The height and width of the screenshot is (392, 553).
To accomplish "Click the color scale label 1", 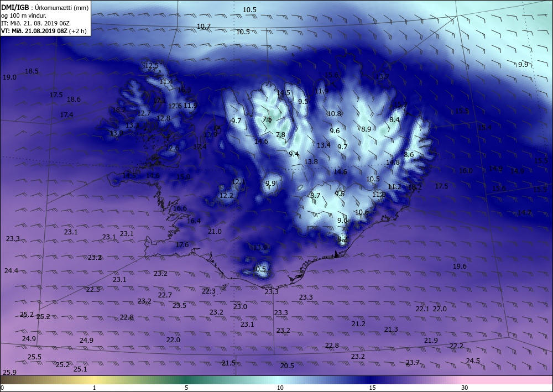I will pos(94,388).
